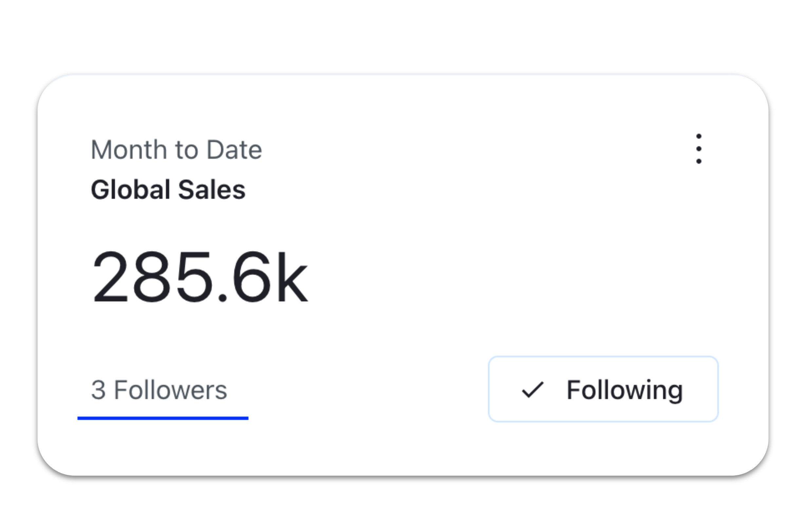
Task: Open the three-dot more options menu
Action: click(x=699, y=149)
